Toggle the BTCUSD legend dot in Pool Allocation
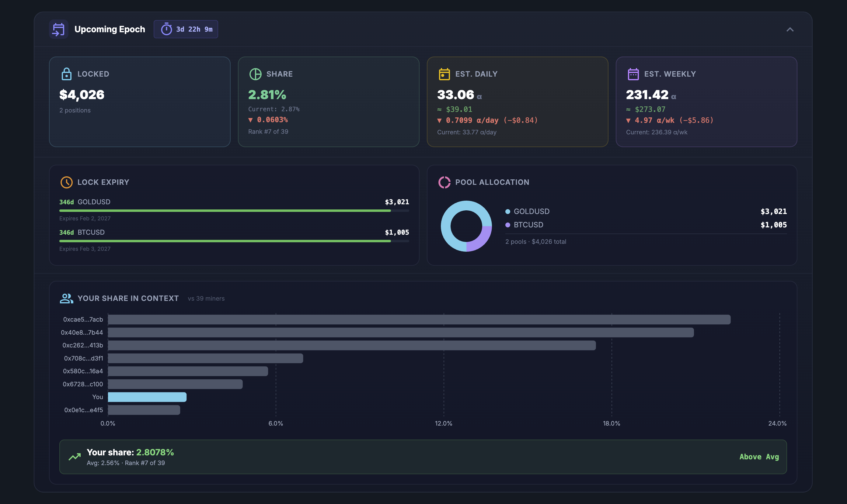 (507, 225)
